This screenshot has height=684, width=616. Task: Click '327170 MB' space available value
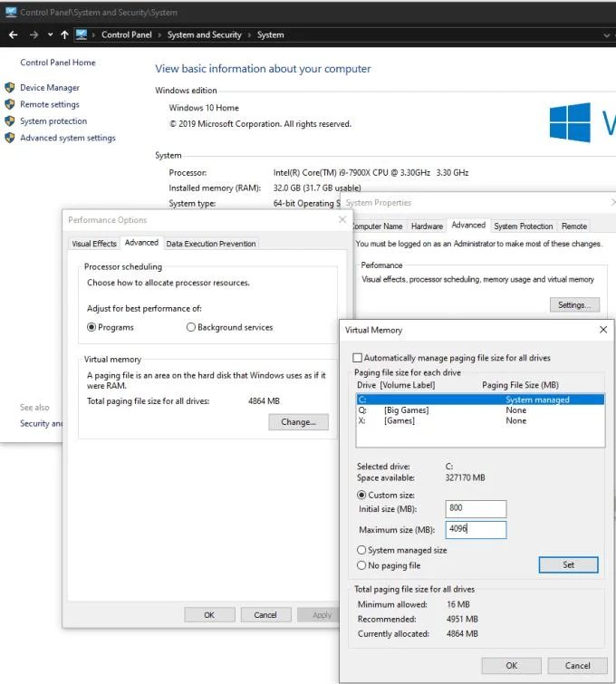point(465,478)
